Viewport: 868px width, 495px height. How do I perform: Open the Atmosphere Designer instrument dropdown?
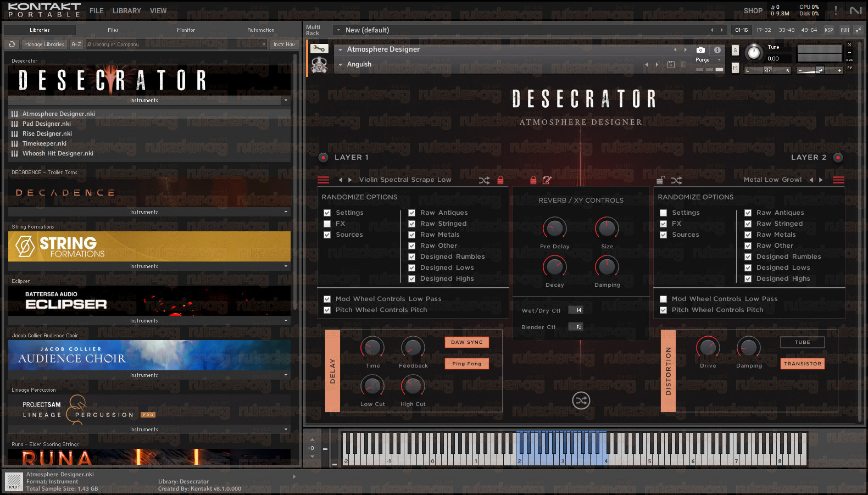click(x=341, y=49)
